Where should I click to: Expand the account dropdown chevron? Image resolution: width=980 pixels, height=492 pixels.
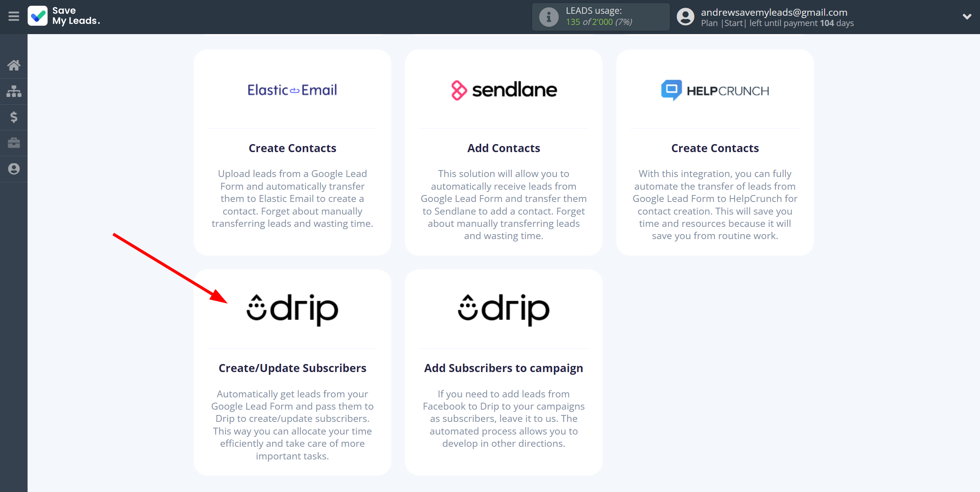(967, 16)
